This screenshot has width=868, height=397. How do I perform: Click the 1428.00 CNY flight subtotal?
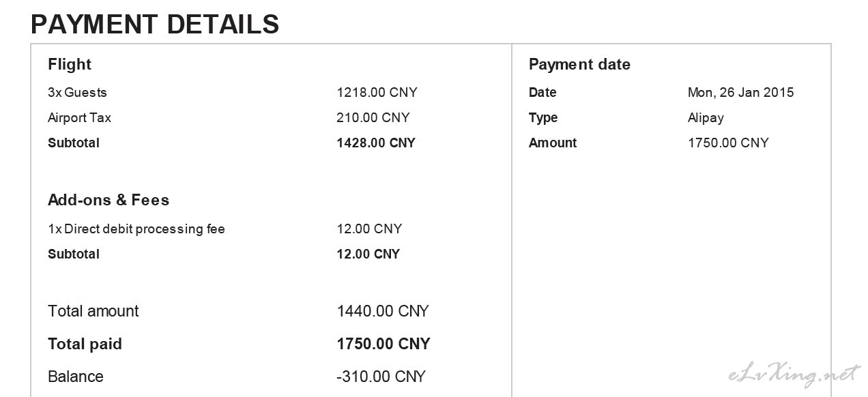coord(376,143)
